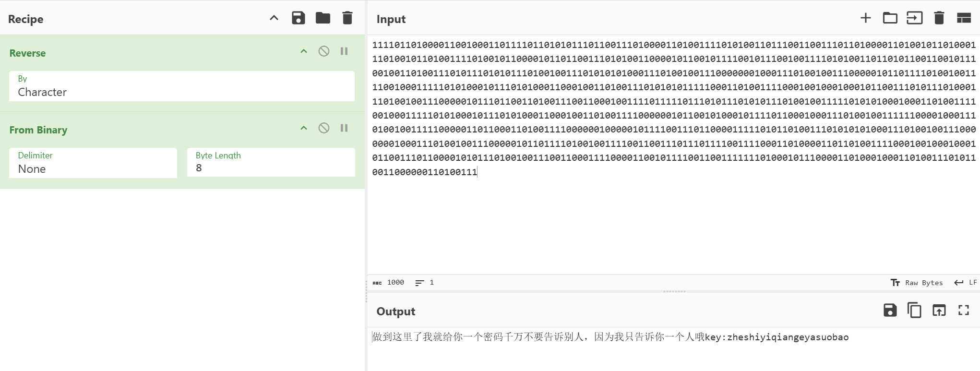This screenshot has width=980, height=371.
Task: Set breakpoint on Reverse operation
Action: (x=344, y=51)
